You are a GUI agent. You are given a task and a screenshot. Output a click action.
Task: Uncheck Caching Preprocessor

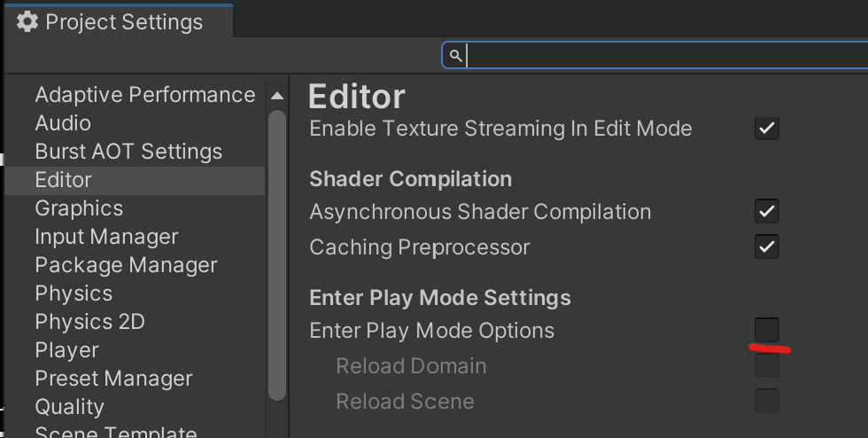[x=767, y=246]
